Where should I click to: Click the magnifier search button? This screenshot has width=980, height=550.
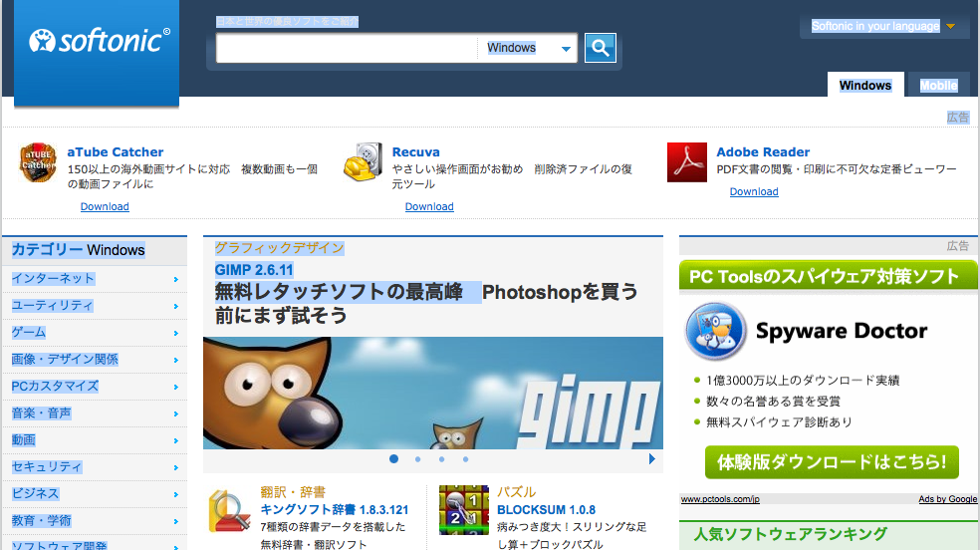tap(600, 48)
